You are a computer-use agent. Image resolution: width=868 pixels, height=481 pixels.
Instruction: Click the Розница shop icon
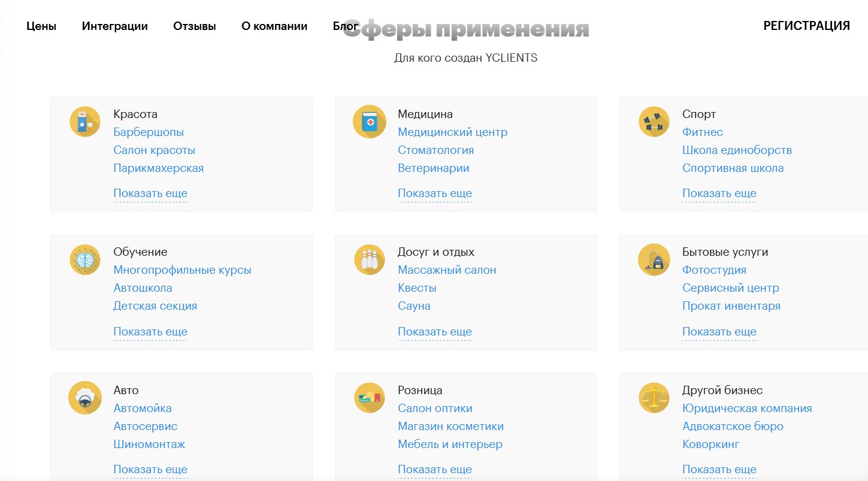pos(370,398)
